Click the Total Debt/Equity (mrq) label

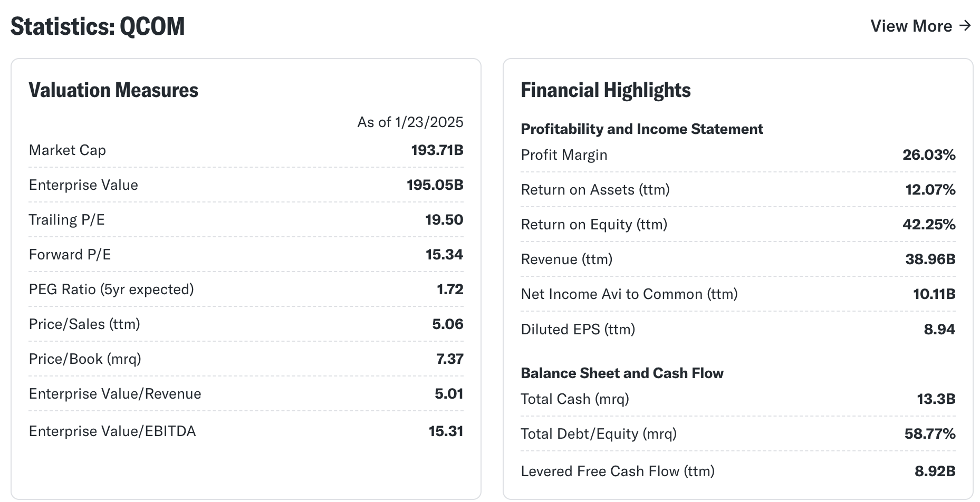[599, 434]
